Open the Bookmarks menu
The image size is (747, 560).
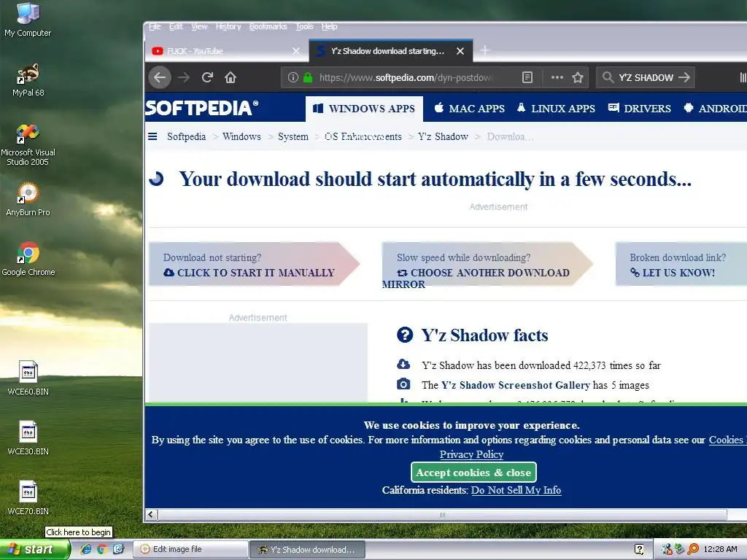[268, 27]
